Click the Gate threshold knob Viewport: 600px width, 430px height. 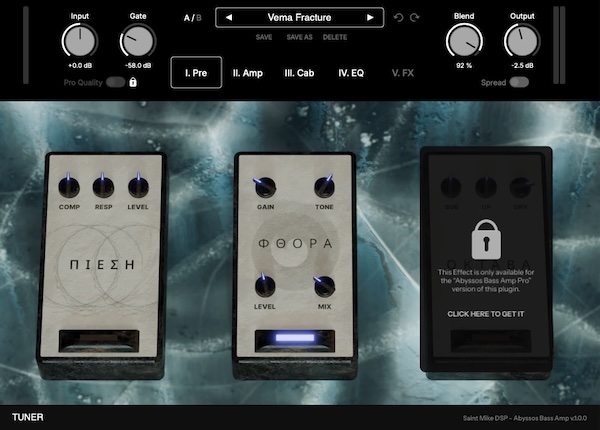(138, 41)
